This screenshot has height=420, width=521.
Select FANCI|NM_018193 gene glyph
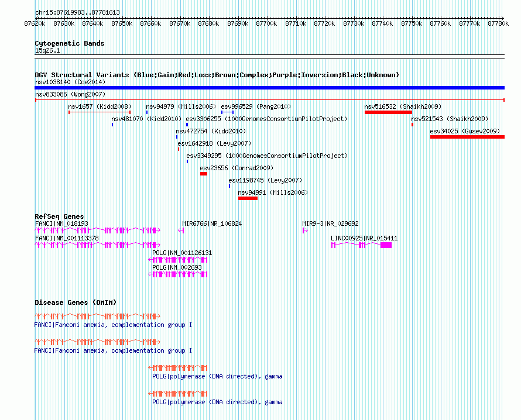(x=97, y=230)
